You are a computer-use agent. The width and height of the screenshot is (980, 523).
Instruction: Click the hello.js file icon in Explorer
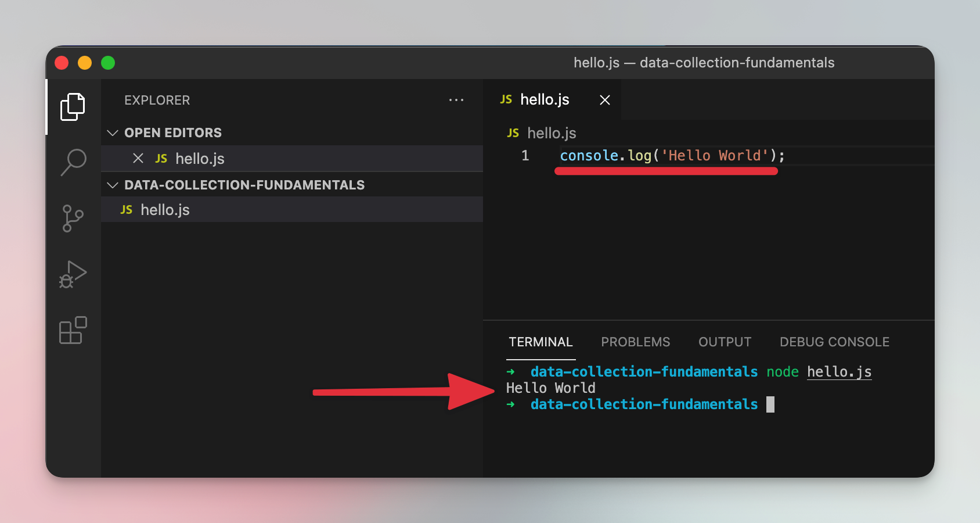pos(126,209)
